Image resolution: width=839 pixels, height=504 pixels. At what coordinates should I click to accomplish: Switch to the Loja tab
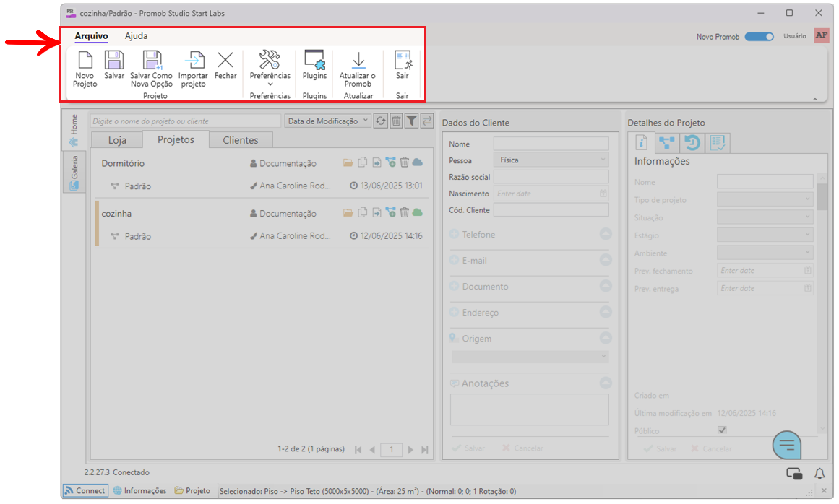117,140
